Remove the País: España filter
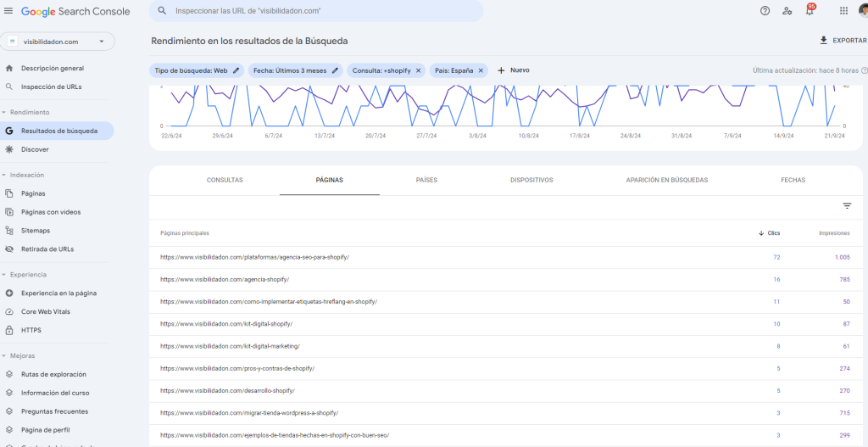Viewport: 868px width, 447px height. [481, 70]
